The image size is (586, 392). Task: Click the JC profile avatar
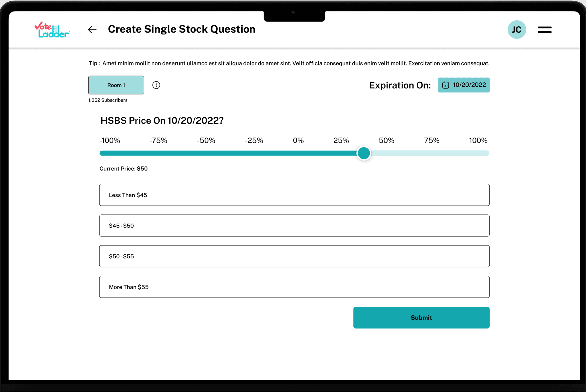click(516, 30)
